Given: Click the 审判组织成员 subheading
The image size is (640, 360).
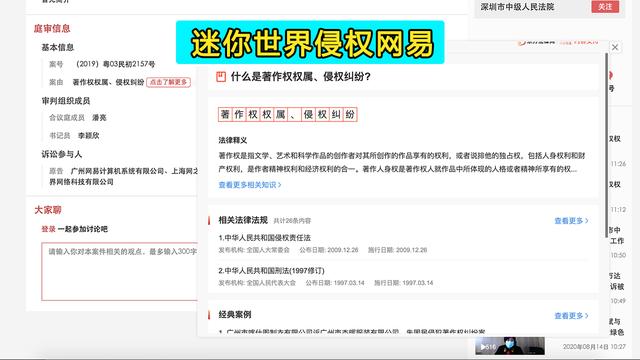Looking at the screenshot, I should coord(66,101).
